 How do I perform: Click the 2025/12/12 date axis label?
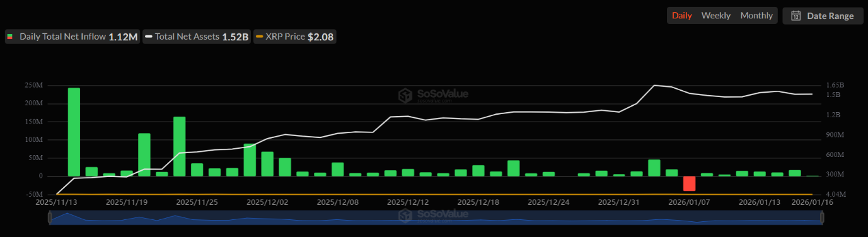[x=408, y=202]
